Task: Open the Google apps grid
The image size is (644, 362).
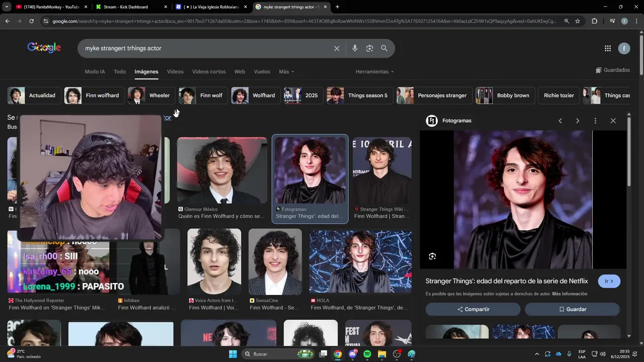Action: coord(608,48)
